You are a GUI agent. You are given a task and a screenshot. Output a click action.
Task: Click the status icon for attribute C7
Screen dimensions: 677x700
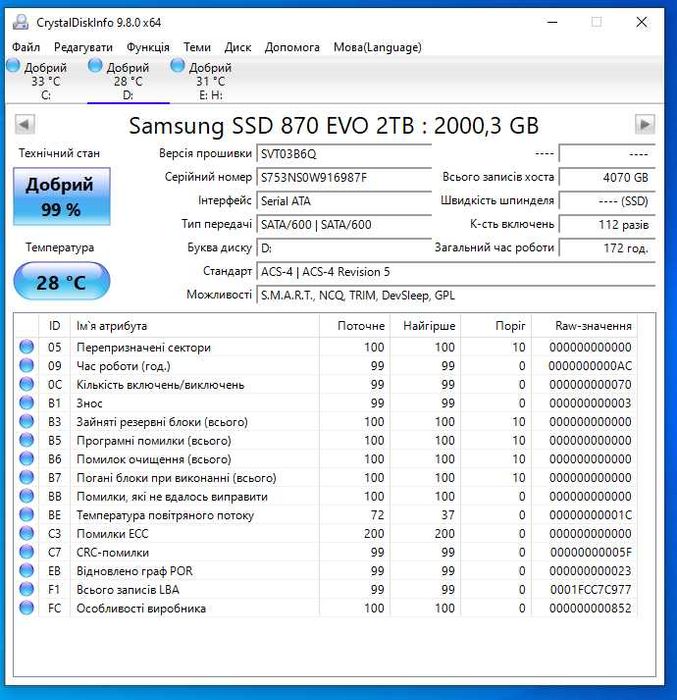[27, 552]
